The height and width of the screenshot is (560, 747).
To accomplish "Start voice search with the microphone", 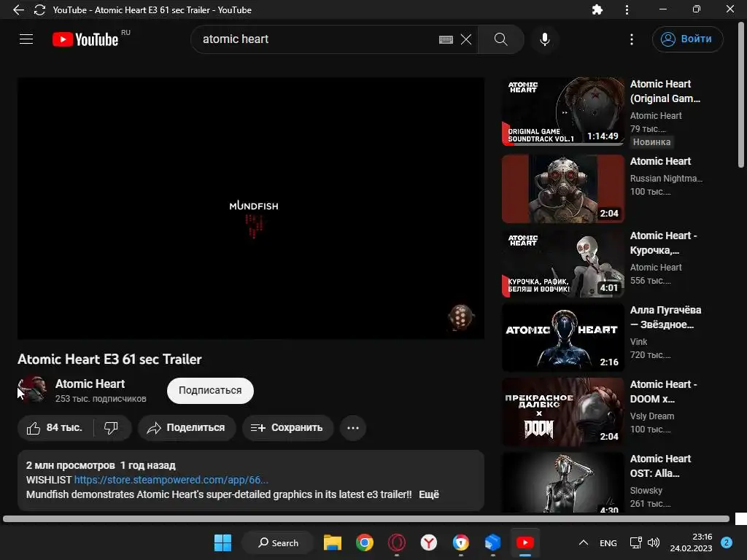I will [545, 39].
